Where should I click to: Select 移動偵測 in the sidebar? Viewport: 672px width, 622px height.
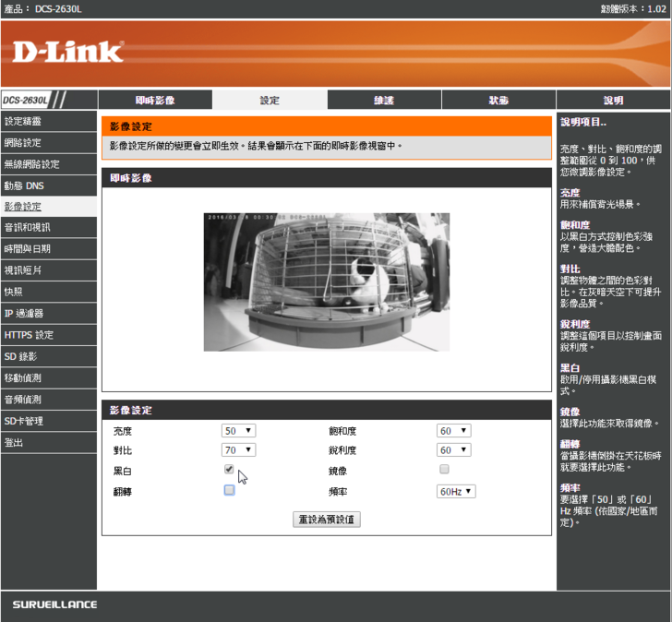(x=23, y=378)
